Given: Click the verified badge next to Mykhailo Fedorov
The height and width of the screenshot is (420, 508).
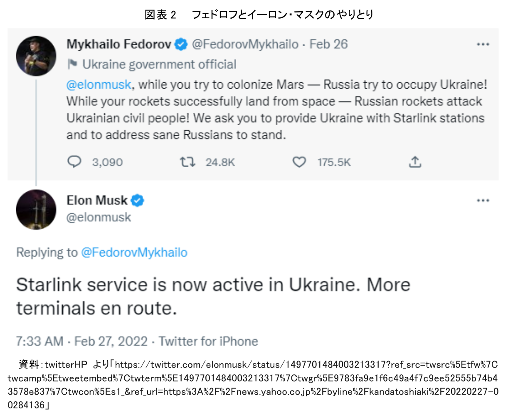Looking at the screenshot, I should pyautogui.click(x=180, y=44).
